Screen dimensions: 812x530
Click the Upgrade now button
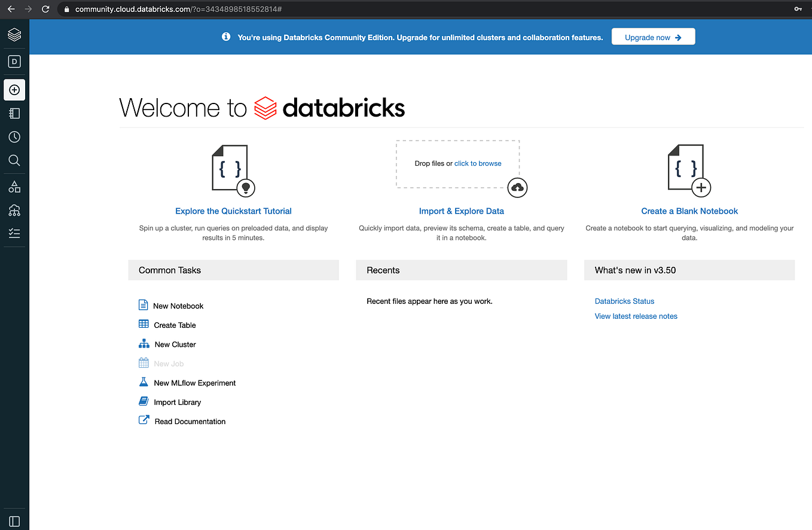(653, 37)
